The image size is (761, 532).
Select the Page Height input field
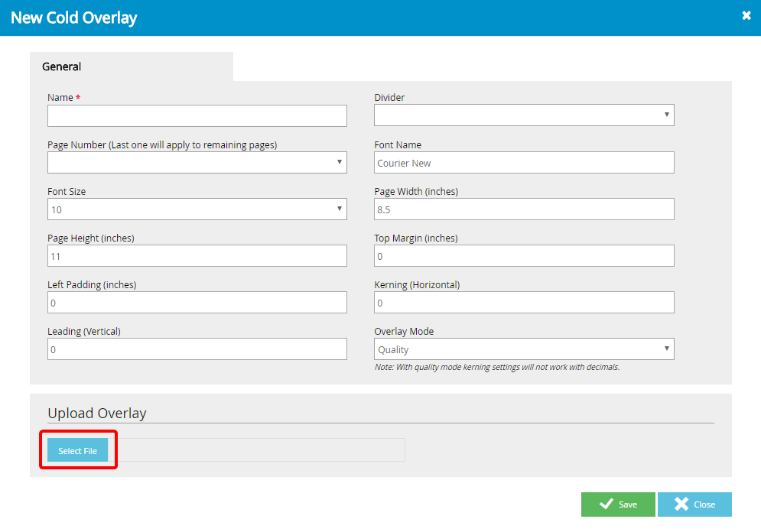[197, 256]
